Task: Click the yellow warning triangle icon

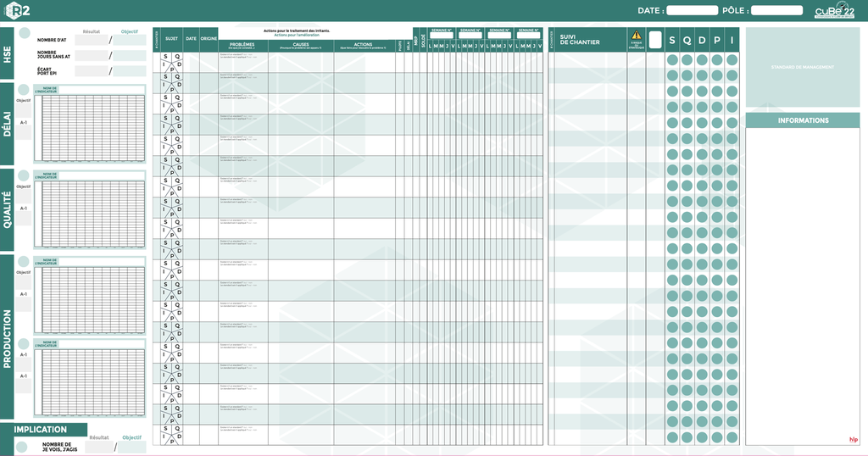Action: coord(636,35)
